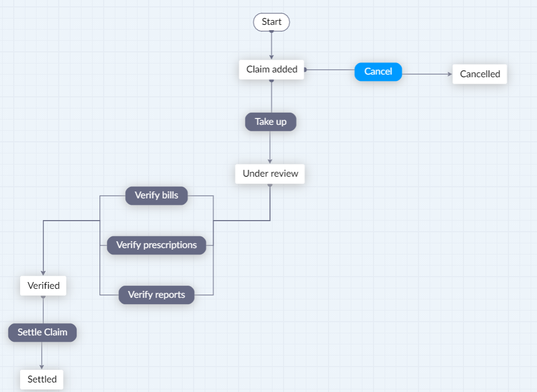The image size is (537, 392).
Task: Select the Start node
Action: [271, 22]
